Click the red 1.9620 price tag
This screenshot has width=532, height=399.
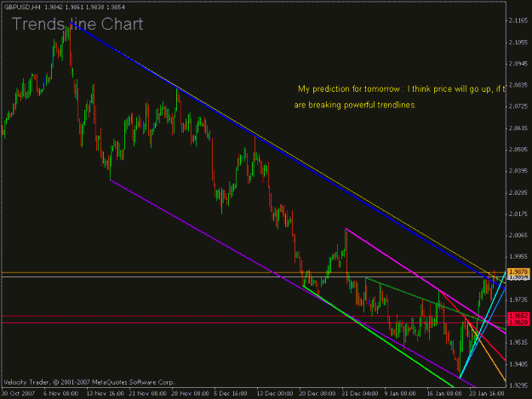(x=519, y=322)
